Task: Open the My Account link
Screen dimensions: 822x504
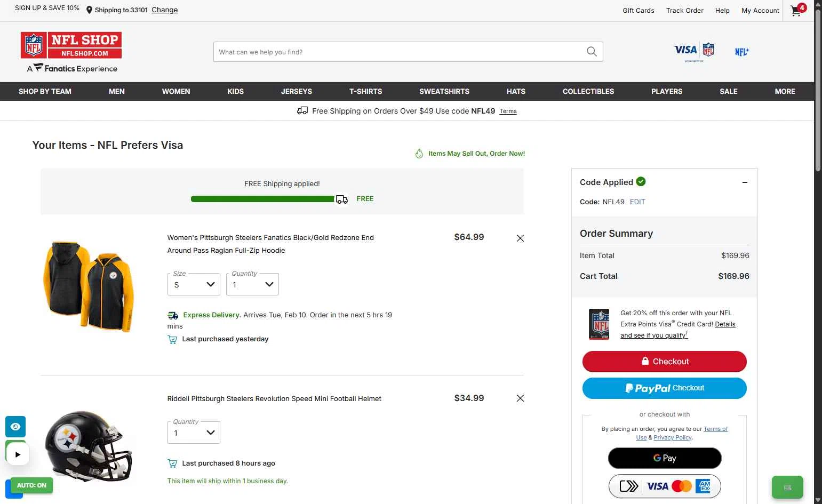Action: coord(760,11)
